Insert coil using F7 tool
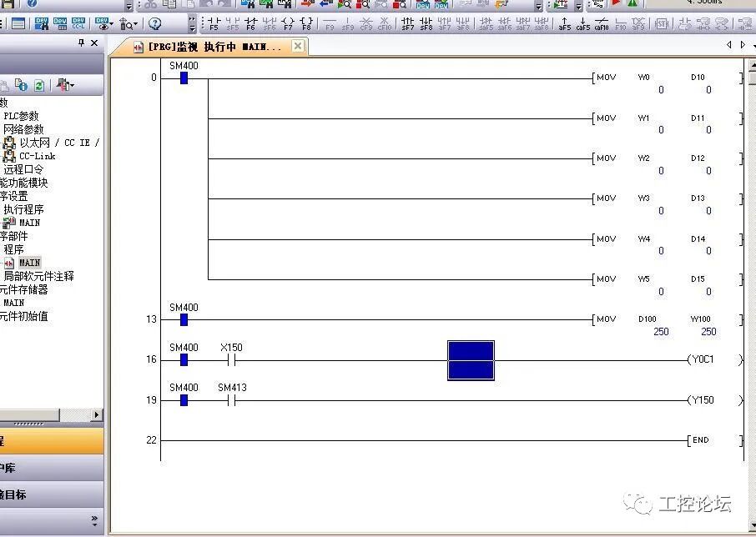This screenshot has width=756, height=537. pyautogui.click(x=288, y=23)
